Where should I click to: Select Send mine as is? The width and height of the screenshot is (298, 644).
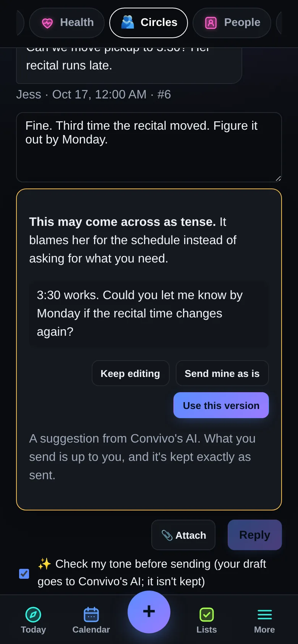pyautogui.click(x=222, y=373)
